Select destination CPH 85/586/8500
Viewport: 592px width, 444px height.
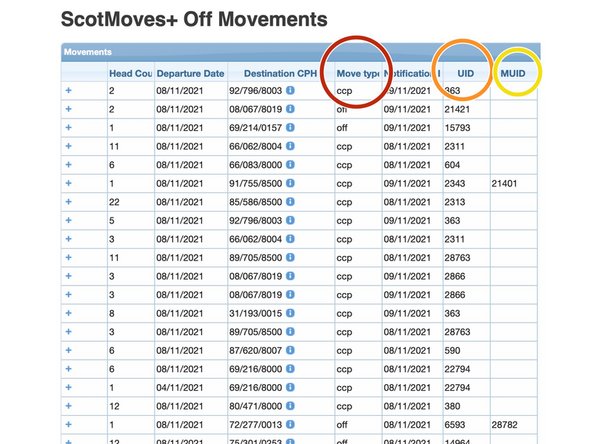point(255,202)
